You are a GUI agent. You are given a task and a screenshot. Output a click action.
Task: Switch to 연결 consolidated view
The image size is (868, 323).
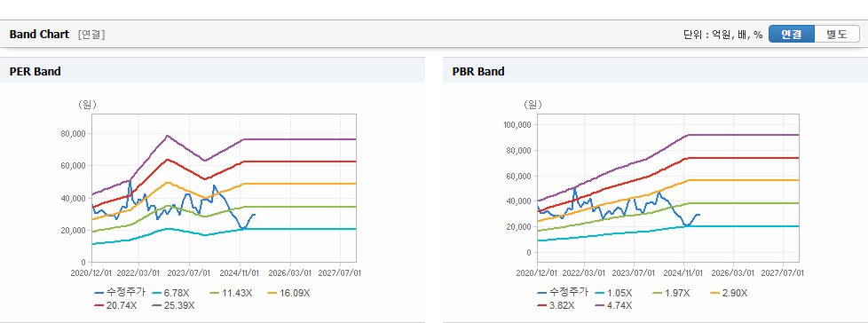(x=792, y=35)
